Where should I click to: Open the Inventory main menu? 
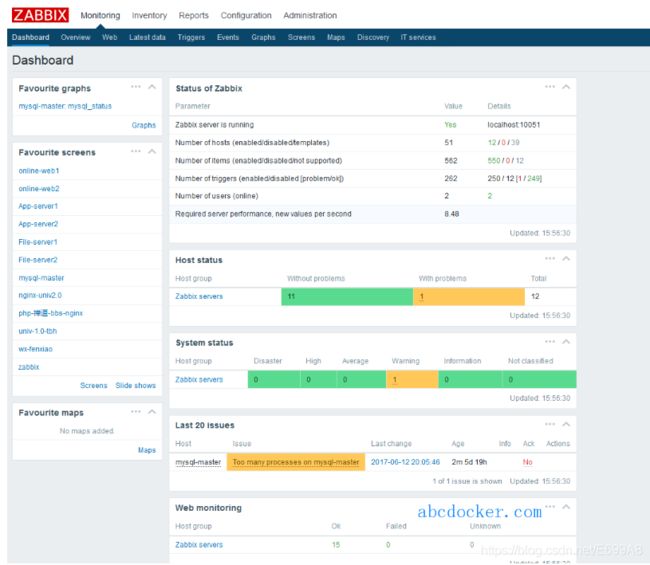pyautogui.click(x=149, y=15)
